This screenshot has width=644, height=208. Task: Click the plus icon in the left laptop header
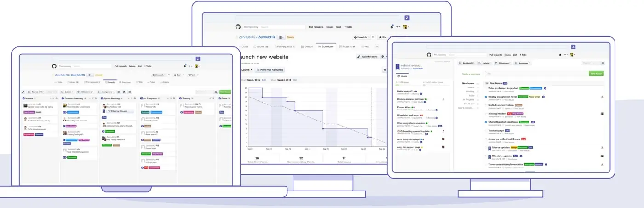tap(190, 66)
